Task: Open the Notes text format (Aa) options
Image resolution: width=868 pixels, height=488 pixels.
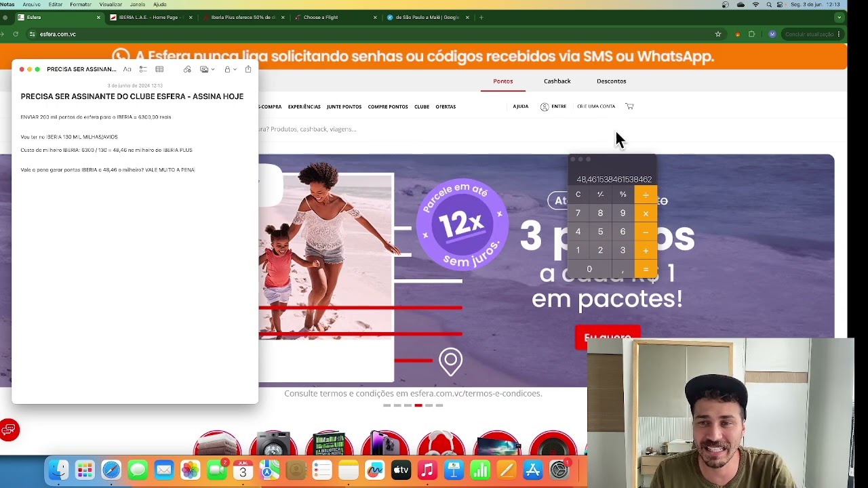Action: (x=127, y=69)
